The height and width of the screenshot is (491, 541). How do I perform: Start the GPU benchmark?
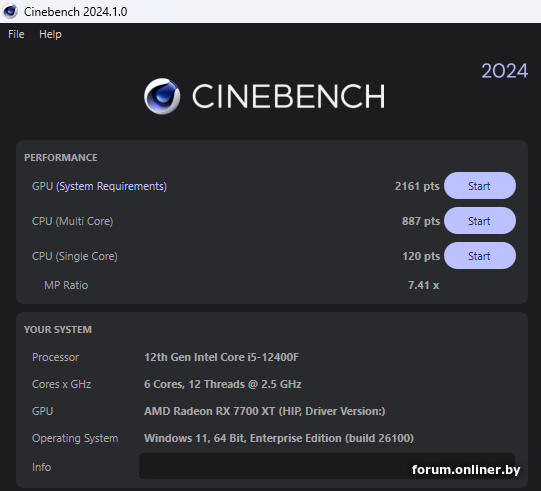[x=480, y=186]
